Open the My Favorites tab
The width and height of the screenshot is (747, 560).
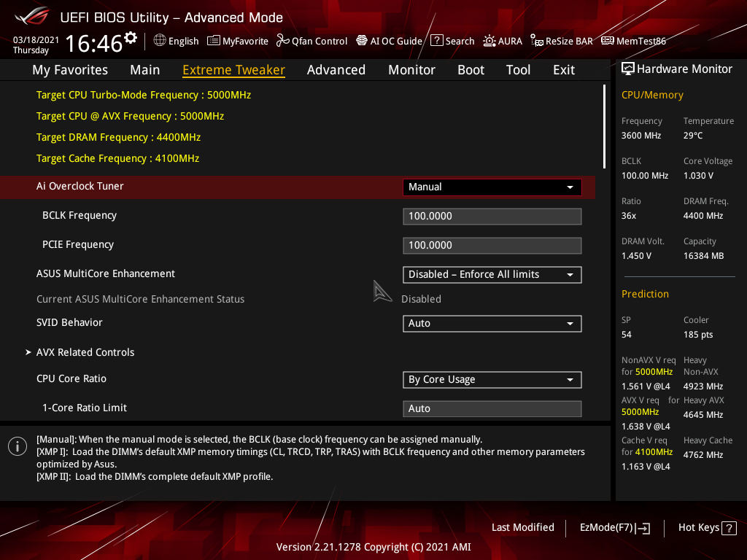click(70, 70)
